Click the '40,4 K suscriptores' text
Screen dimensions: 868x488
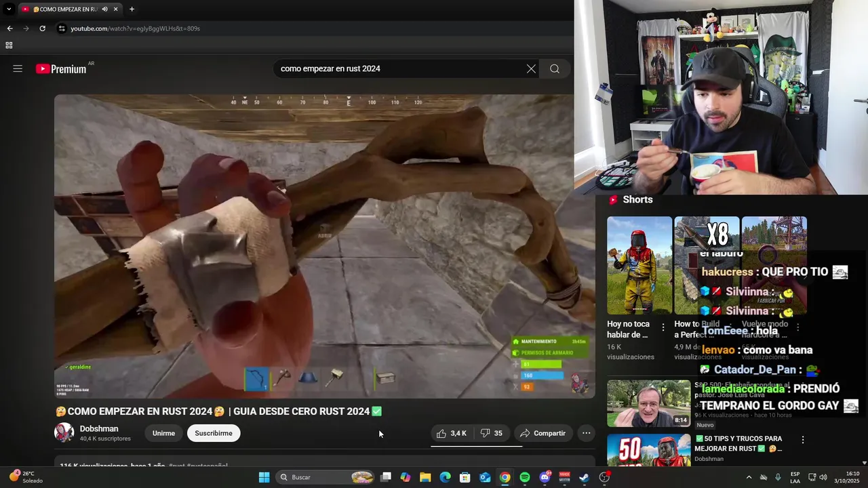(105, 439)
